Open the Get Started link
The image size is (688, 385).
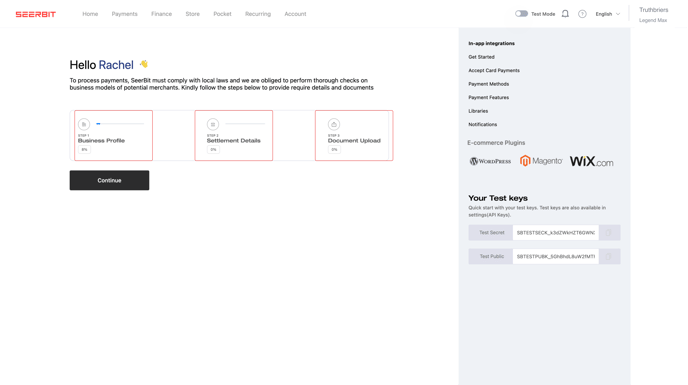tap(481, 57)
